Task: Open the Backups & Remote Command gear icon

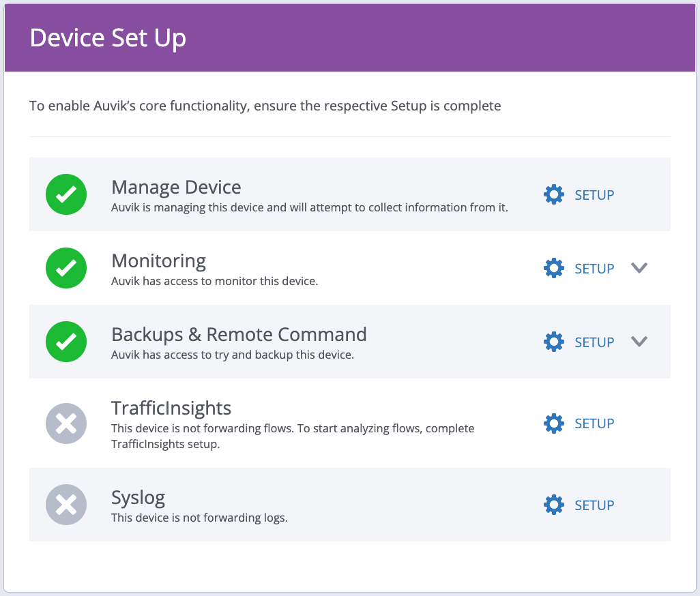Action: pyautogui.click(x=554, y=342)
